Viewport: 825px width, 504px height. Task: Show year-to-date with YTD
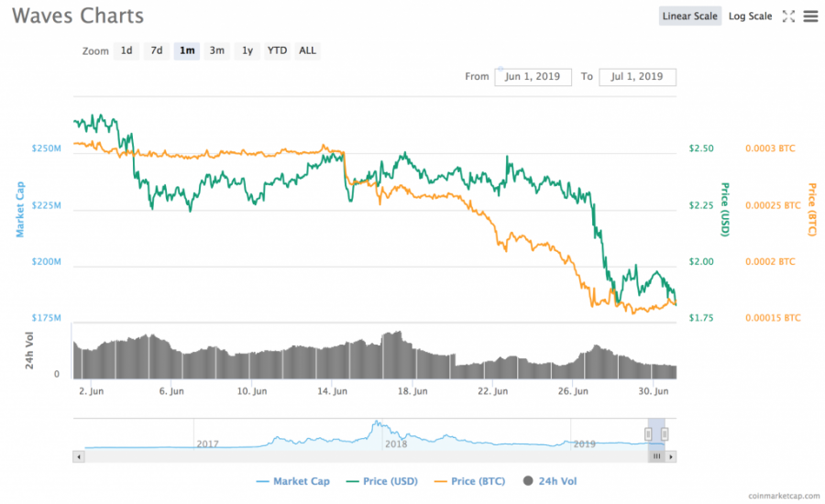click(x=277, y=50)
